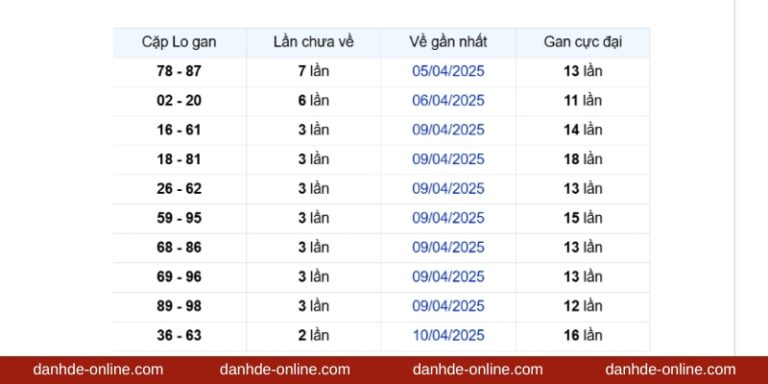Click the 'Cặp Lo gan' column header
Screen dimensions: 768x384
point(179,43)
